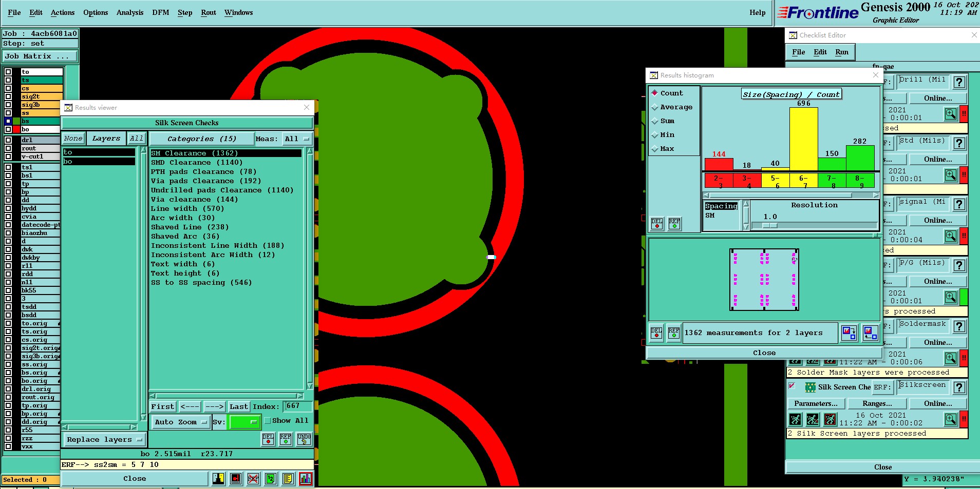Toggle the display box for layer sig2t
The height and width of the screenshot is (489, 980).
pos(8,96)
